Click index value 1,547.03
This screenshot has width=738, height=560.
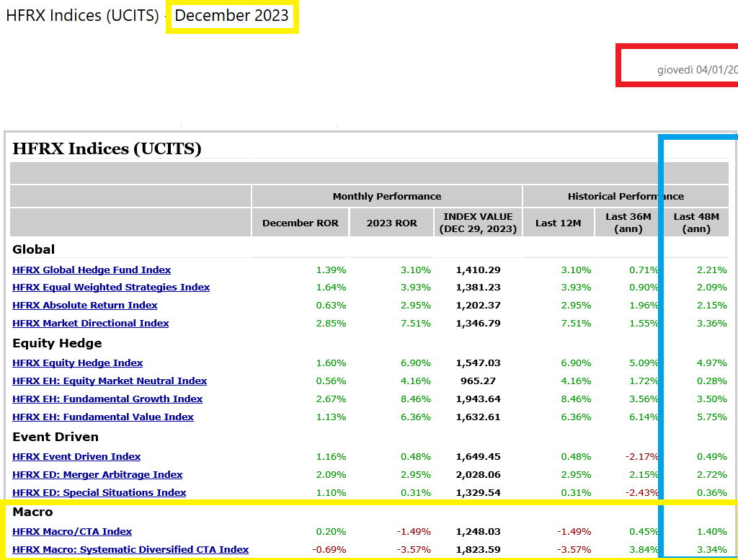tap(478, 363)
